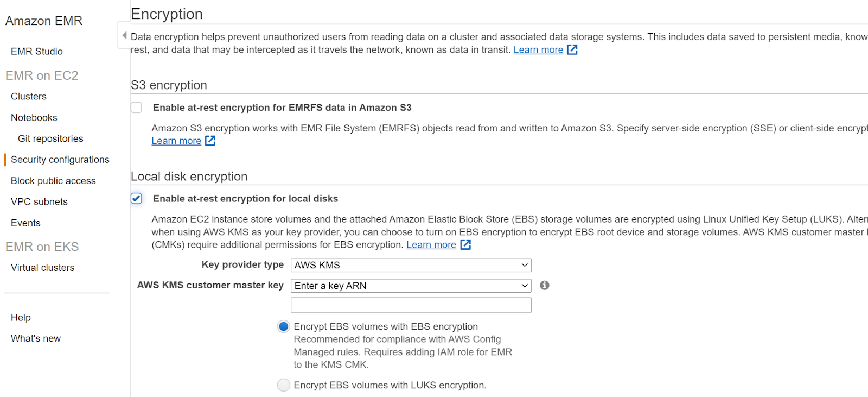Click external link icon in local disk section
868x397 pixels.
click(x=465, y=245)
